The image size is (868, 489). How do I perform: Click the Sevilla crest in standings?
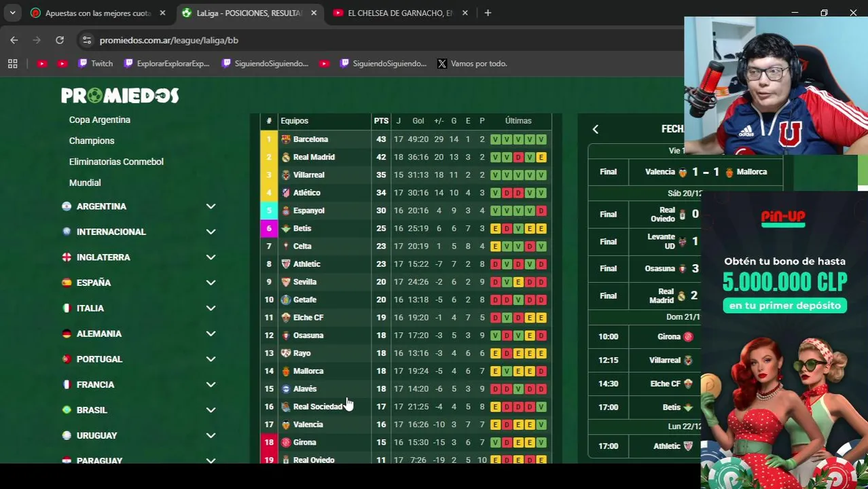click(x=286, y=282)
